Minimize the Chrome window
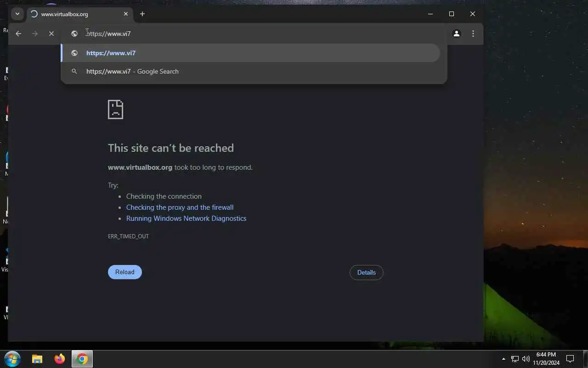This screenshot has height=368, width=588. pyautogui.click(x=430, y=14)
